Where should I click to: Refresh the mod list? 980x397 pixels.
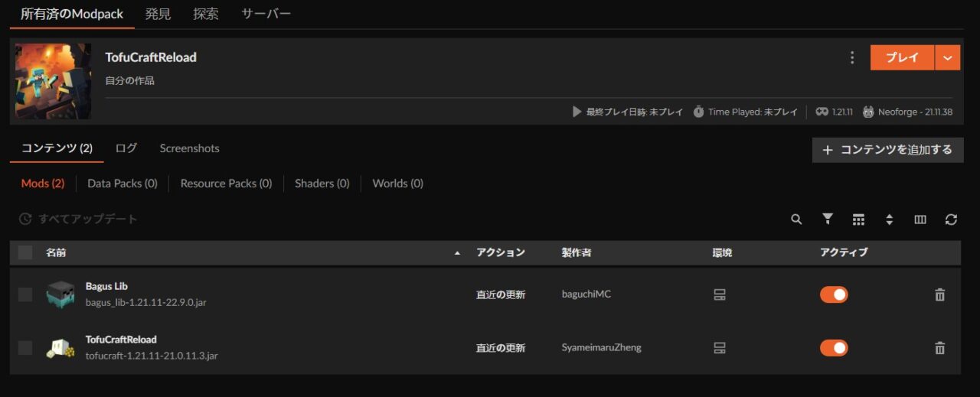[951, 220]
